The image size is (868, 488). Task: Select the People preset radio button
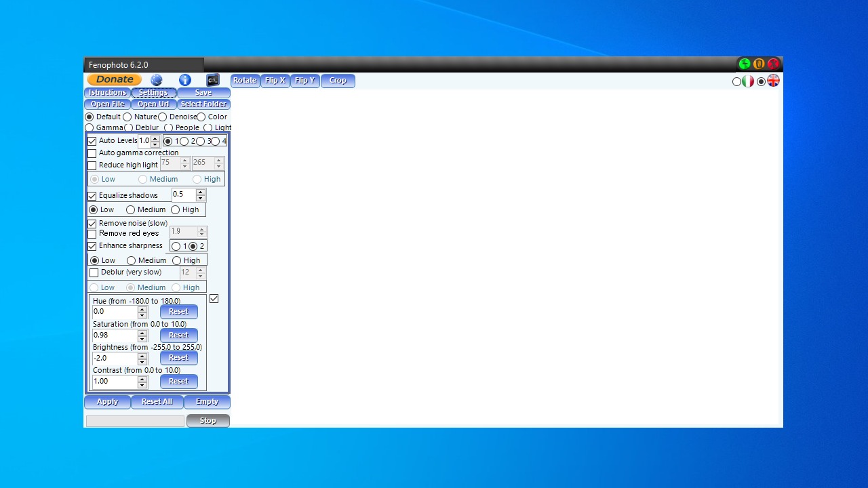coord(169,127)
